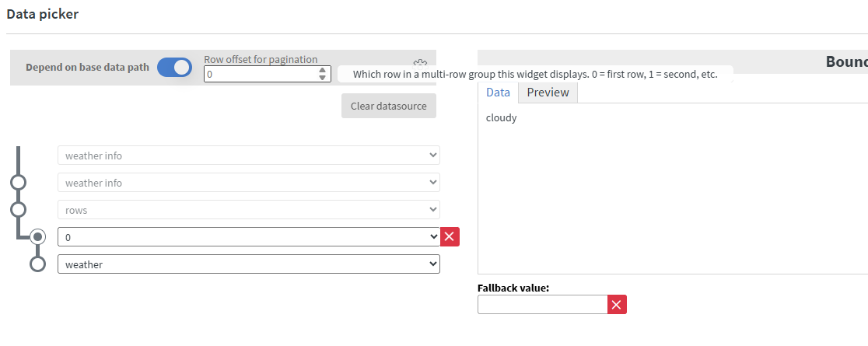Click the "Row offset for pagination" label
The width and height of the screenshot is (868, 346).
261,59
